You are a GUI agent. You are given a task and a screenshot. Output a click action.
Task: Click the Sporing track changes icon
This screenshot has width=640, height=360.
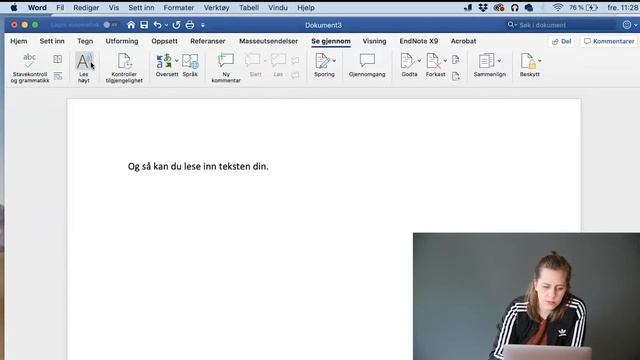point(322,61)
